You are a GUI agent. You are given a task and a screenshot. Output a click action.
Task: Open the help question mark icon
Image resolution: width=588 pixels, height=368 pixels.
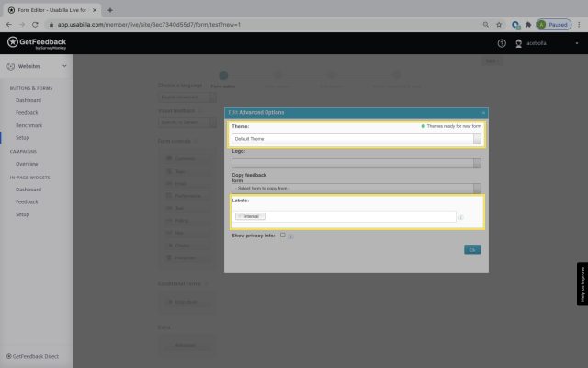(502, 43)
